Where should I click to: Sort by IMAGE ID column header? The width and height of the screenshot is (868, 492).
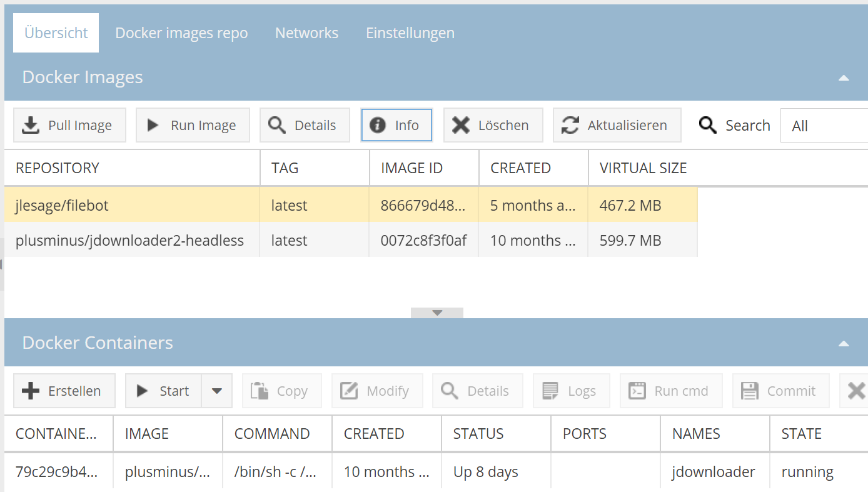pos(424,168)
